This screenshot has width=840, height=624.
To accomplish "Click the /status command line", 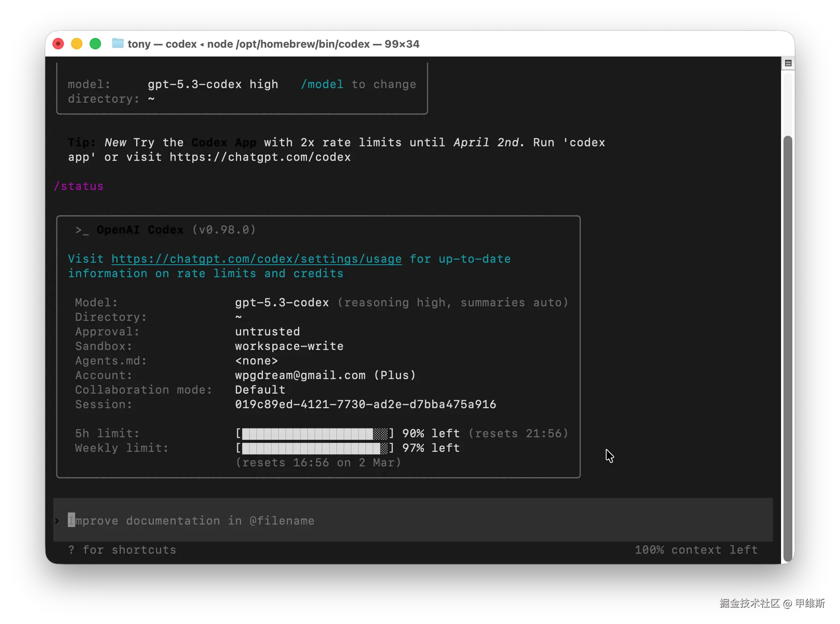I will coord(79,186).
